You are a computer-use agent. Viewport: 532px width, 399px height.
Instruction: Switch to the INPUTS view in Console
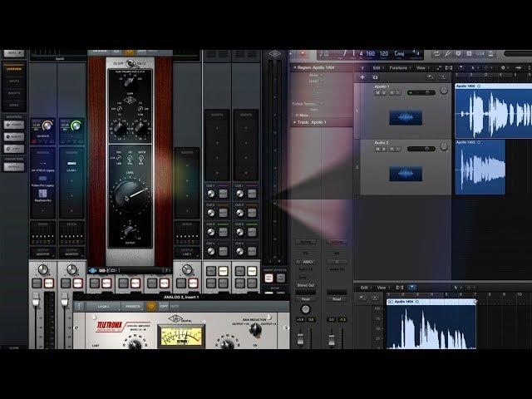tap(14, 81)
